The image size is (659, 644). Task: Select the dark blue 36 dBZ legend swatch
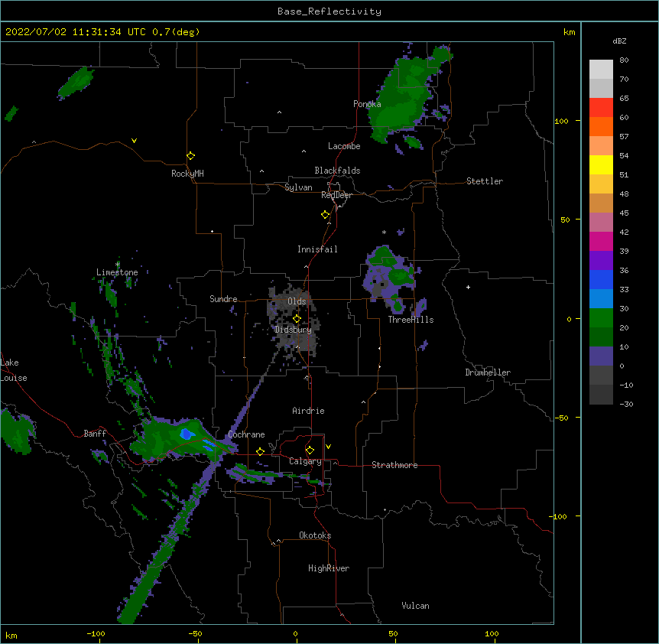(x=601, y=279)
